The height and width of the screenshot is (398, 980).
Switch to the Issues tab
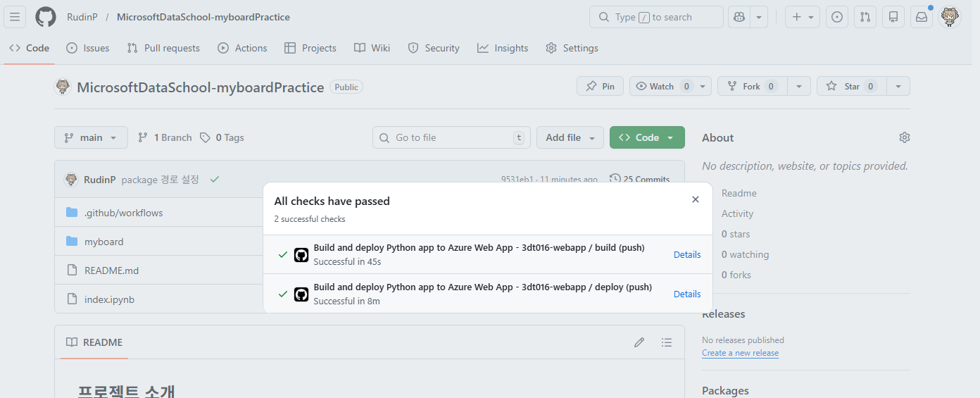coord(88,48)
